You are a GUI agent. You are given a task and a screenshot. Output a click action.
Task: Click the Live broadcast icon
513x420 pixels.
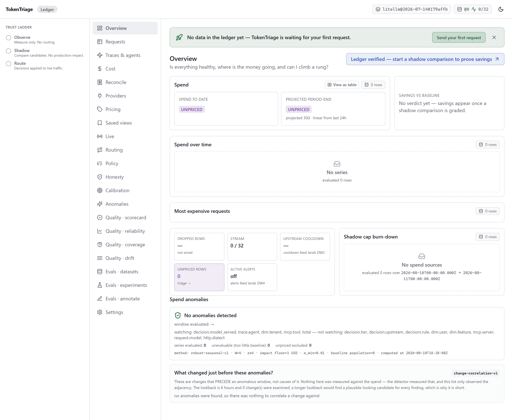[x=100, y=136]
